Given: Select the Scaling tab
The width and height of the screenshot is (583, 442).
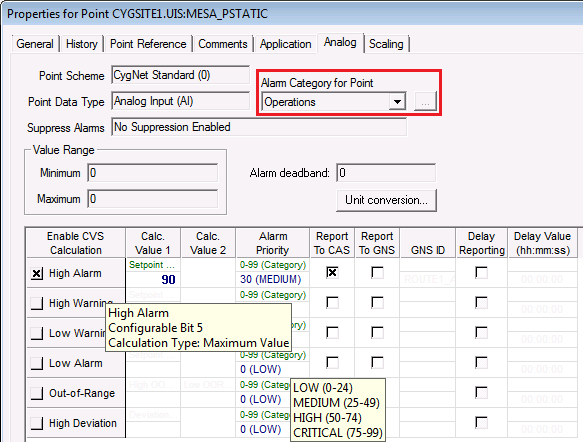Looking at the screenshot, I should click(386, 44).
